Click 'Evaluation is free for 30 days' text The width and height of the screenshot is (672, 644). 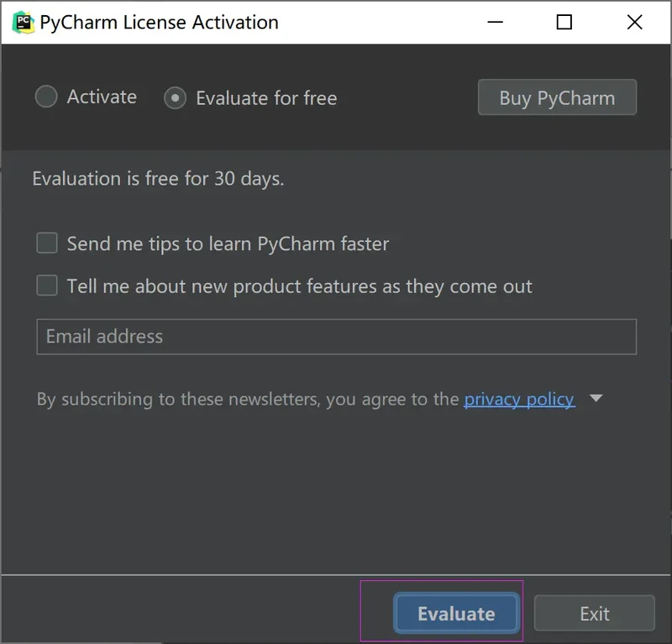click(158, 179)
